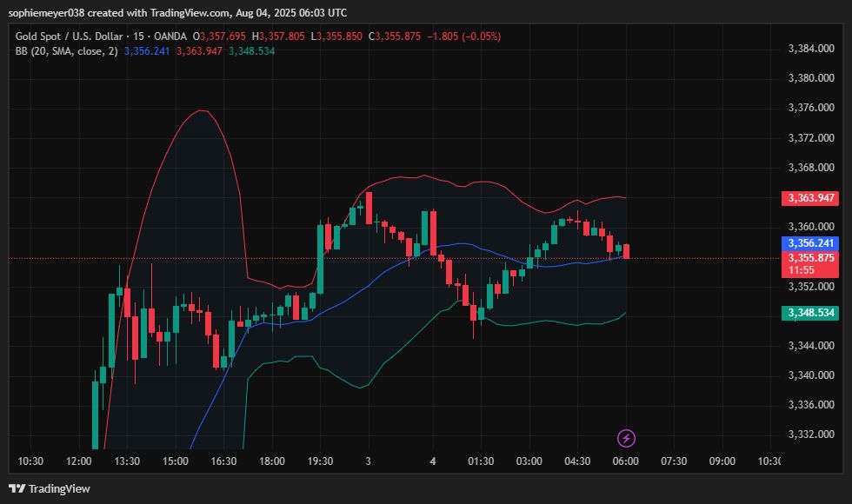Click the 19:30 time axis label
852x504 pixels.
(x=320, y=461)
